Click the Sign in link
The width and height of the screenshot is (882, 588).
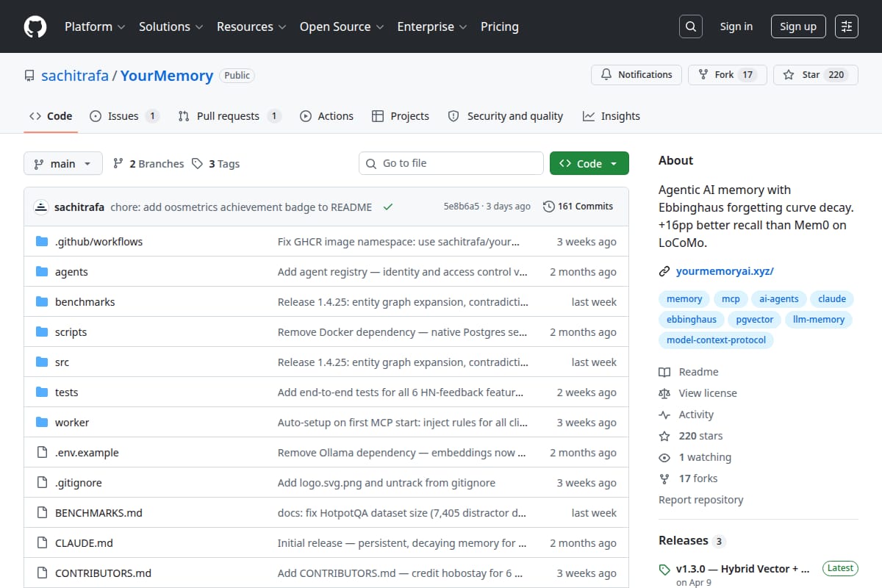coord(736,26)
